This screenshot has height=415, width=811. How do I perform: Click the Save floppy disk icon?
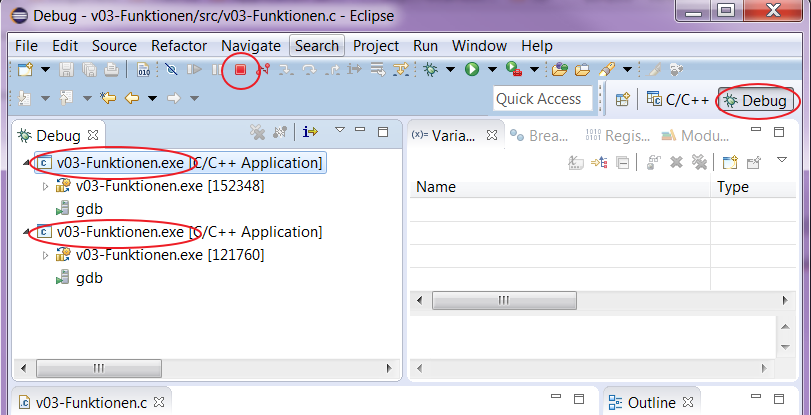coord(67,69)
